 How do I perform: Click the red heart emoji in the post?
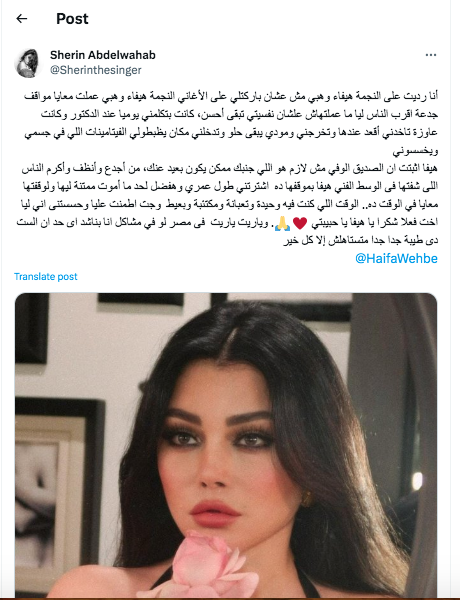[x=300, y=223]
